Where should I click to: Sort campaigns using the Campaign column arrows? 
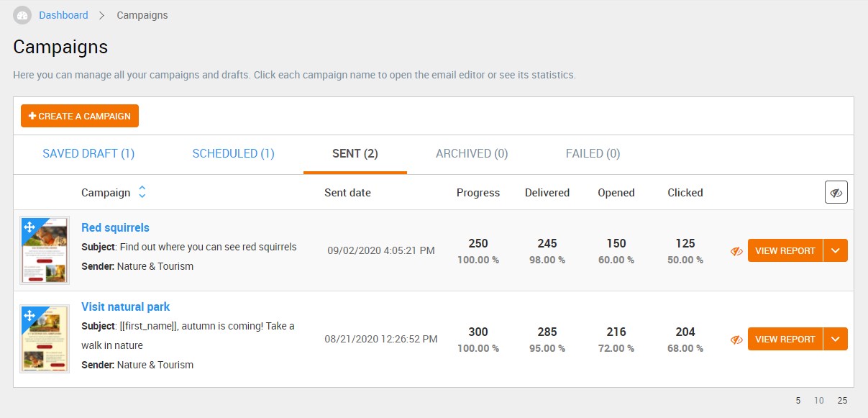tap(142, 192)
